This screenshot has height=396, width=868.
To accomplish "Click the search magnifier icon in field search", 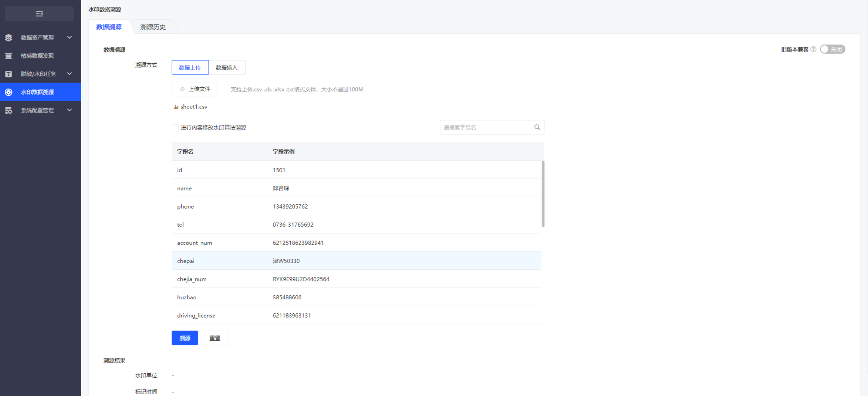I will (x=537, y=127).
